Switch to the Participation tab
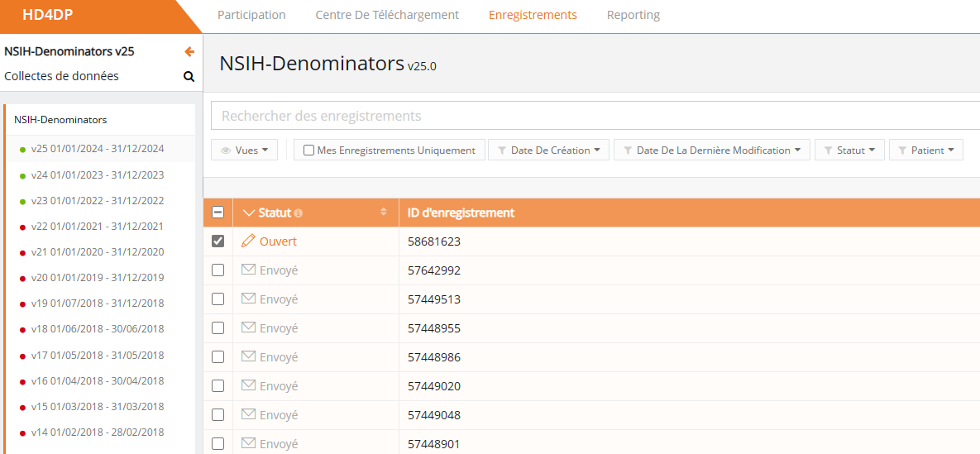The width and height of the screenshot is (980, 454). pyautogui.click(x=251, y=15)
